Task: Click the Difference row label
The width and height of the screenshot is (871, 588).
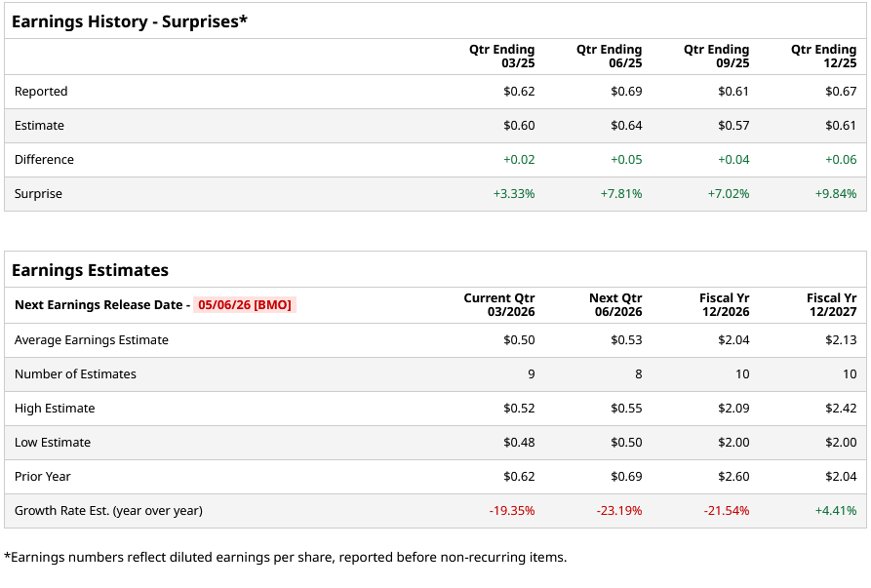Action: pyautogui.click(x=44, y=160)
